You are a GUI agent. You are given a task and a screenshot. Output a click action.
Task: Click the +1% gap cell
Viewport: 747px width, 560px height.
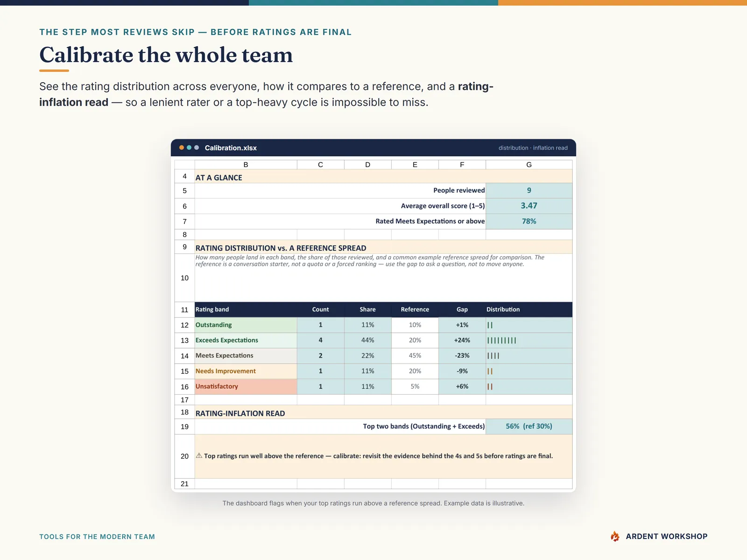pos(462,325)
